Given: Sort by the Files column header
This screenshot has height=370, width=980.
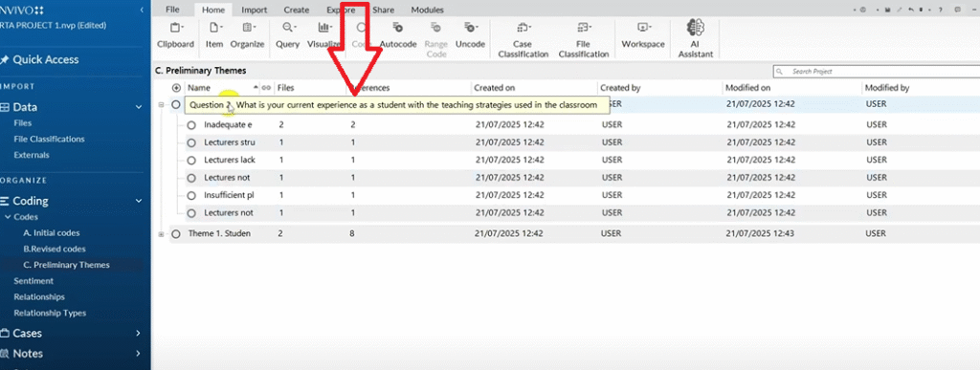Looking at the screenshot, I should click(x=285, y=88).
